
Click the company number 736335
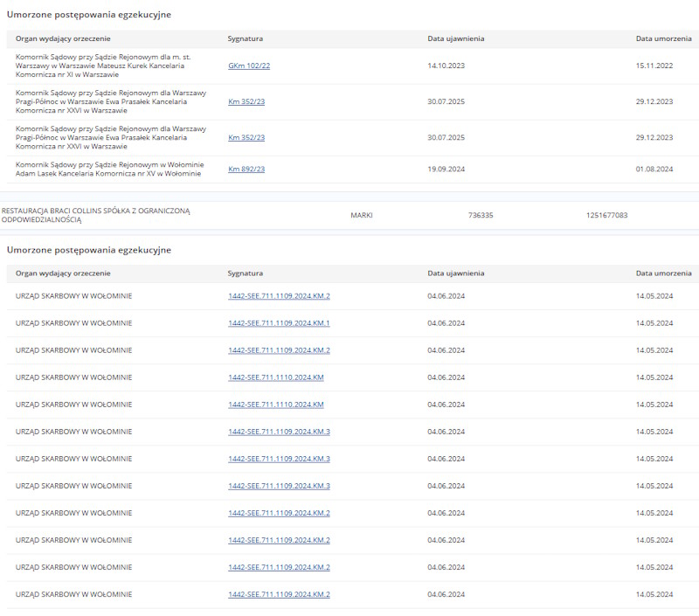pyautogui.click(x=481, y=215)
